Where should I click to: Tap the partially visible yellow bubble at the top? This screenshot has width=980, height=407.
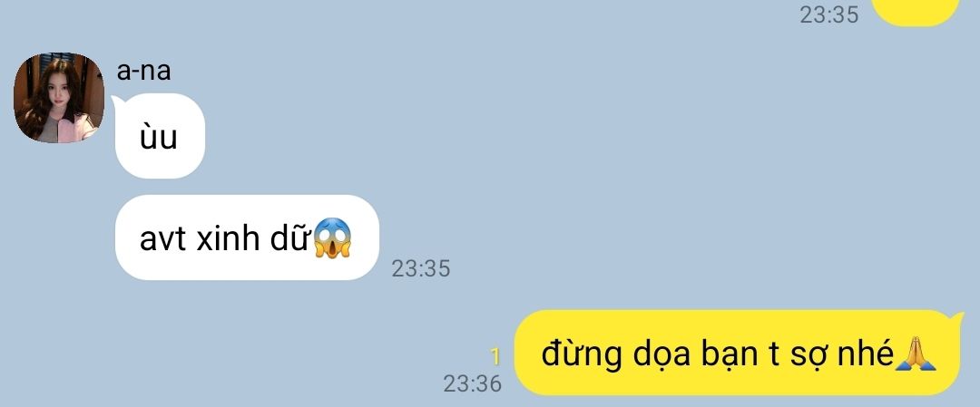915,13
